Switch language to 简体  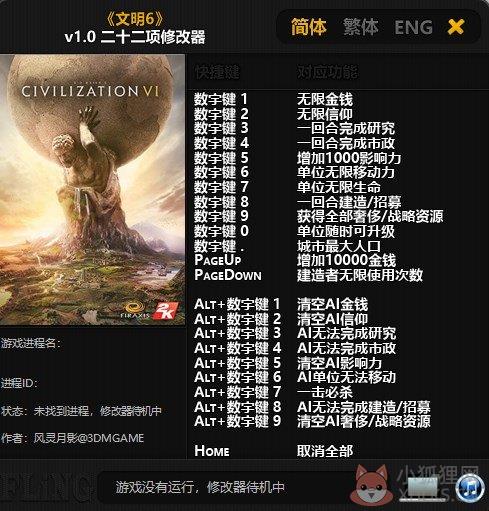308,27
